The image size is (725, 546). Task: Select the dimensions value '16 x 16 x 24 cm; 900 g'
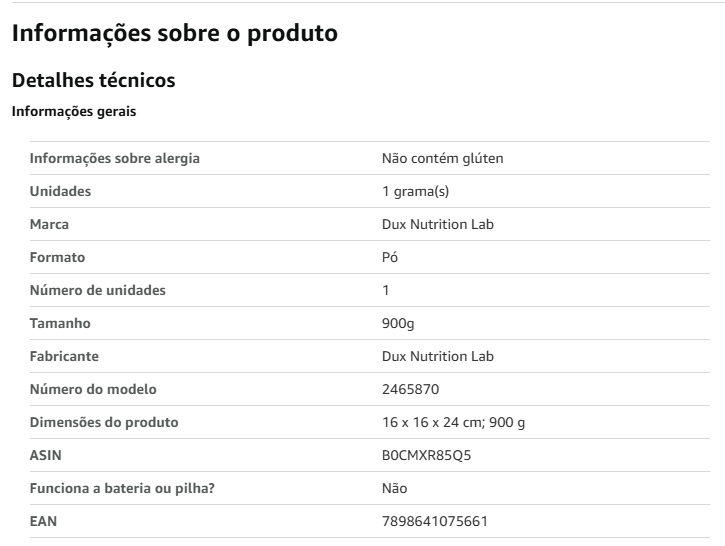coord(454,422)
